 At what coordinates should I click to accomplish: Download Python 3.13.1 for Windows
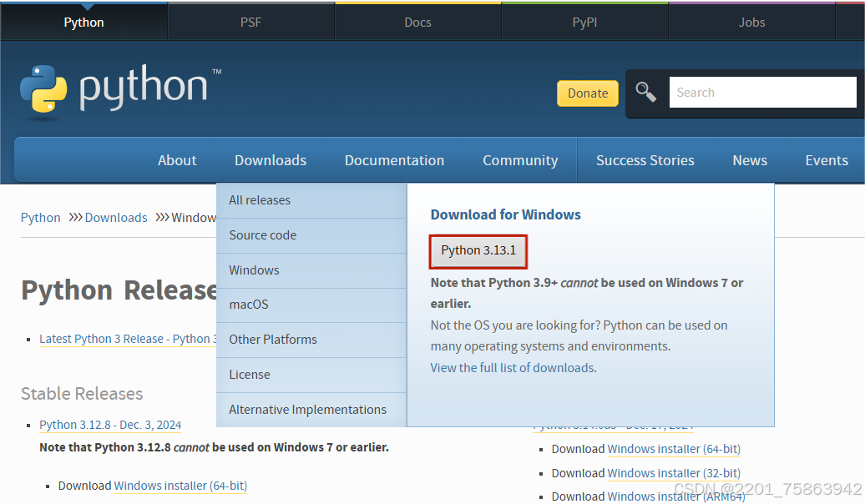pyautogui.click(x=478, y=251)
